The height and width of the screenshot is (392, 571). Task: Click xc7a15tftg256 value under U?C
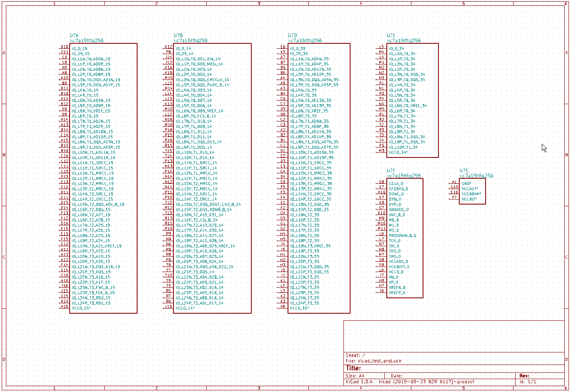click(x=476, y=176)
